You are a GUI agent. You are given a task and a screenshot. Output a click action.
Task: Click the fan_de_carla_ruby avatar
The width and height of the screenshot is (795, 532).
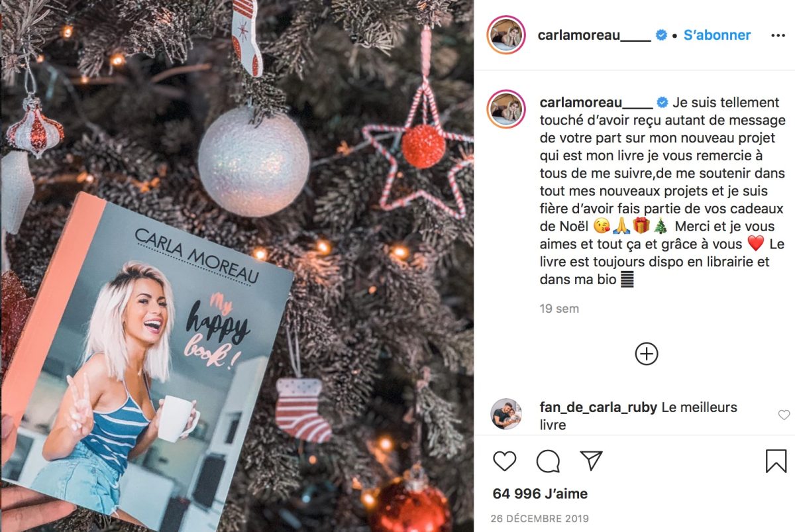point(505,414)
